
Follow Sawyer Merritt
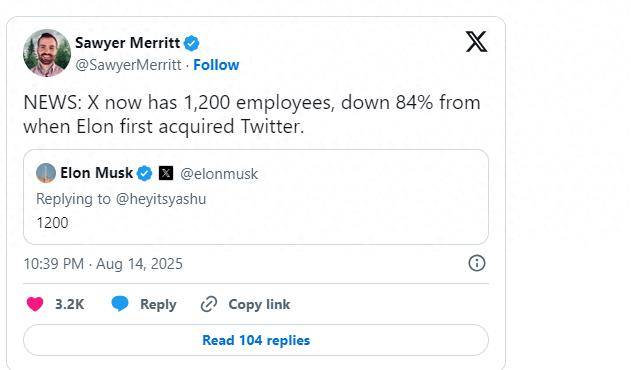[x=216, y=65]
